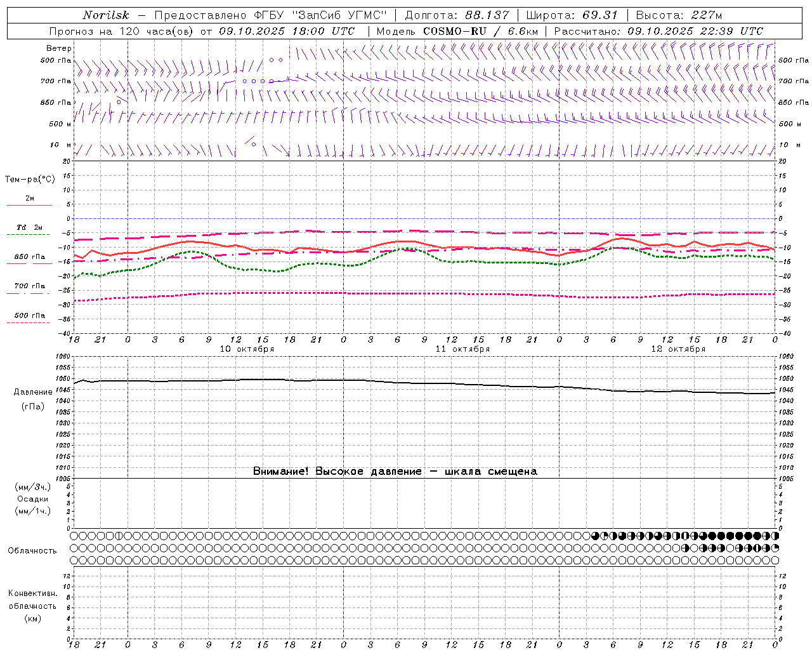The width and height of the screenshot is (812, 650).
Task: Click the Давление pressure panel title
Action: click(33, 392)
